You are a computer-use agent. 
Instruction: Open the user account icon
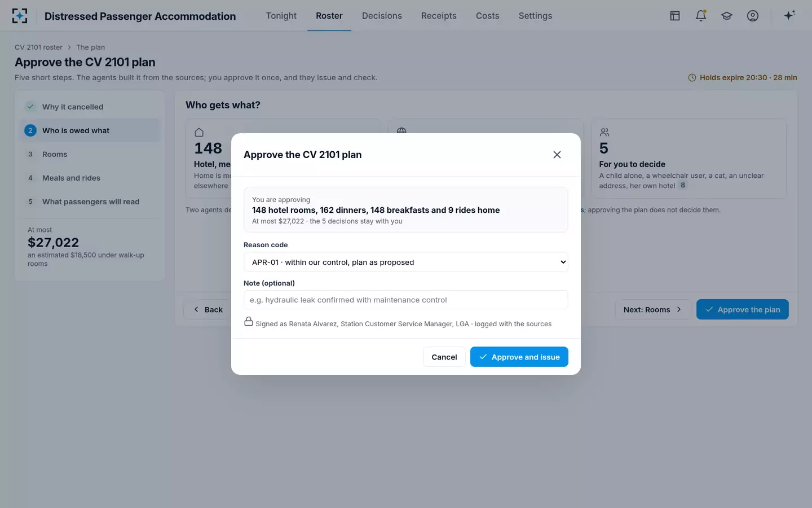[753, 16]
